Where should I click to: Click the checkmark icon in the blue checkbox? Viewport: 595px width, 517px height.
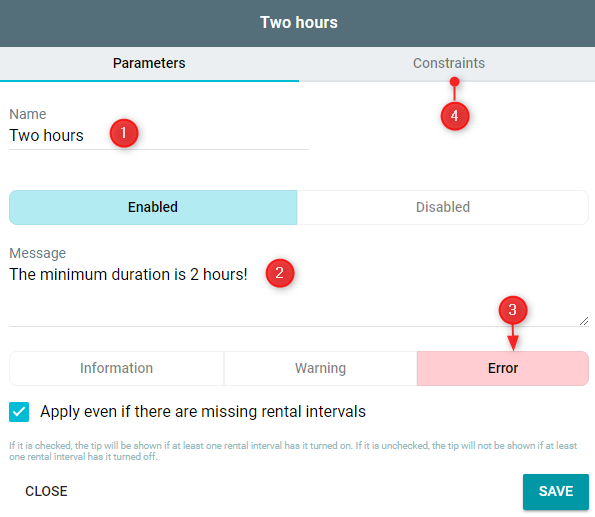[19, 412]
